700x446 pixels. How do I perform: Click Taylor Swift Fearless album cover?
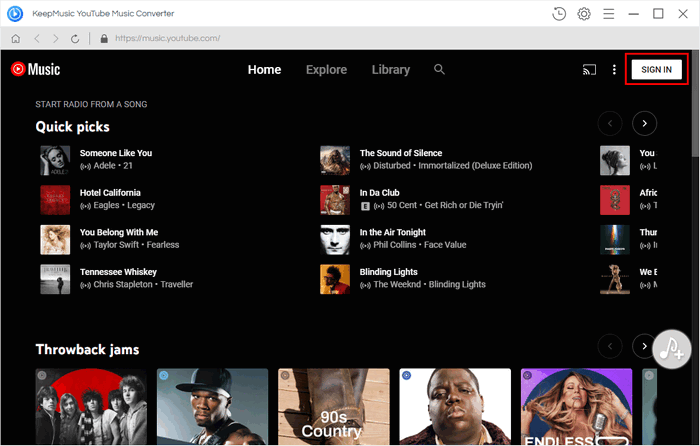55,240
